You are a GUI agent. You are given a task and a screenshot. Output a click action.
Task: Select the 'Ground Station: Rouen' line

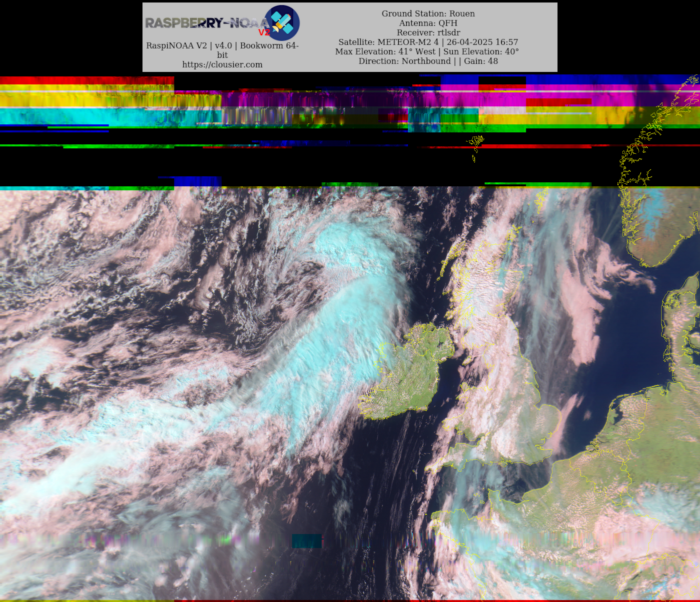click(x=428, y=13)
